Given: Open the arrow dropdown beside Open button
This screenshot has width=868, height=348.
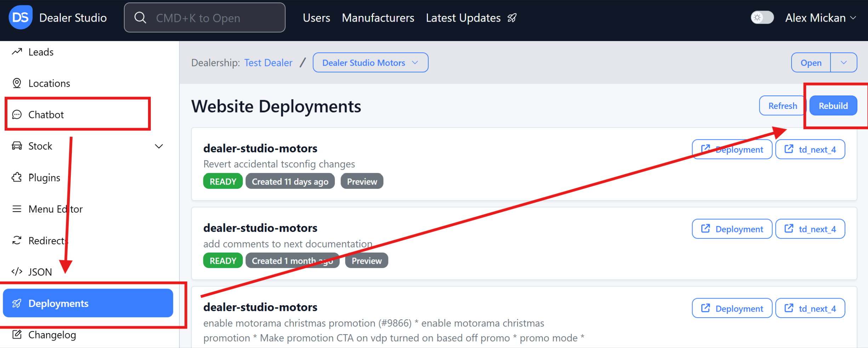Looking at the screenshot, I should [x=844, y=63].
